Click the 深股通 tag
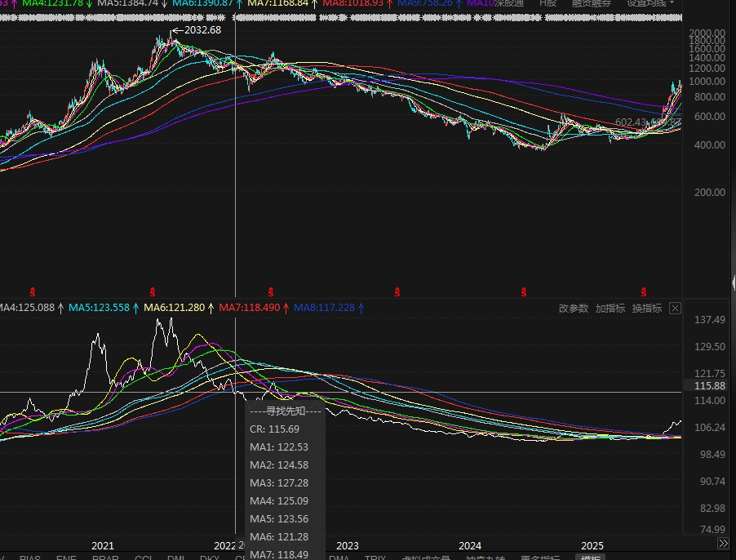 (508, 3)
